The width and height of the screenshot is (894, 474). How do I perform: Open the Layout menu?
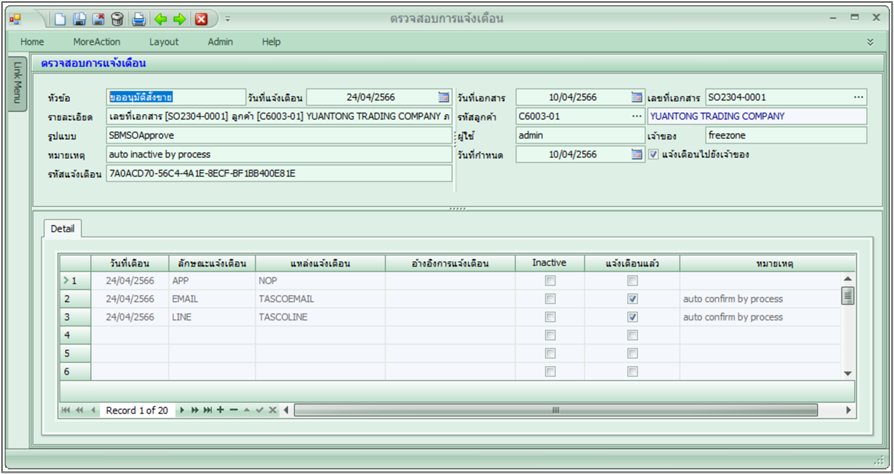point(164,42)
